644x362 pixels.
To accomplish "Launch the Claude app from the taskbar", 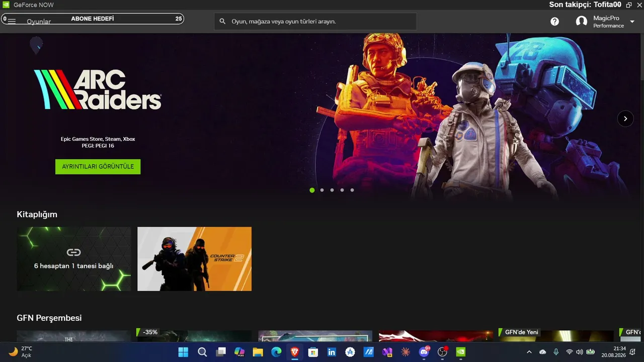I will point(406,352).
